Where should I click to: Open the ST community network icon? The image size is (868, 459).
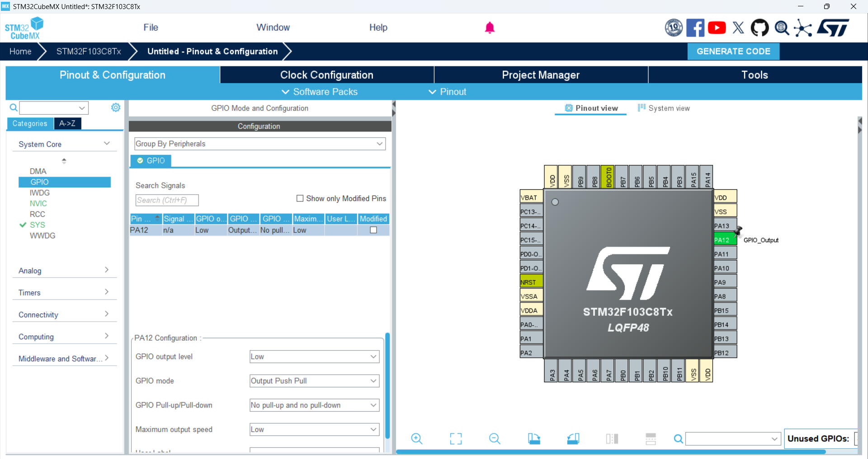(803, 28)
